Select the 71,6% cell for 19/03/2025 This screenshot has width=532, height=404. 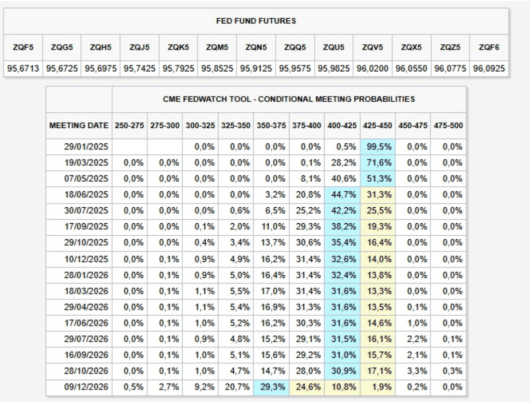point(378,163)
